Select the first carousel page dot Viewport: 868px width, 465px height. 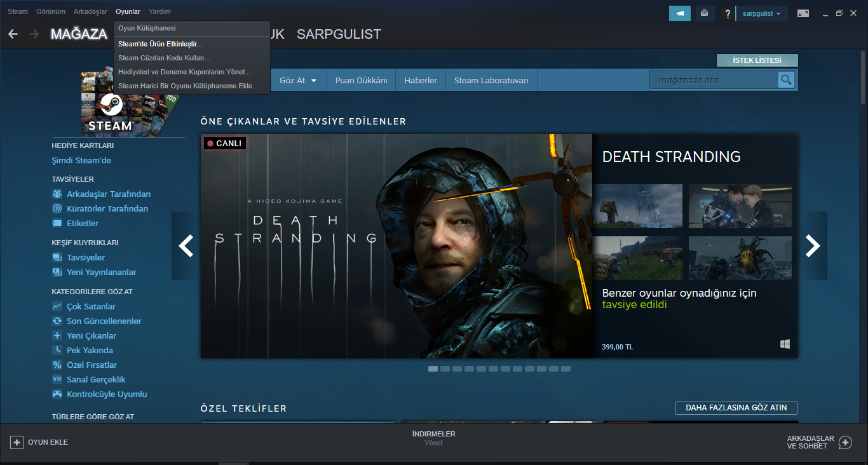pos(433,368)
